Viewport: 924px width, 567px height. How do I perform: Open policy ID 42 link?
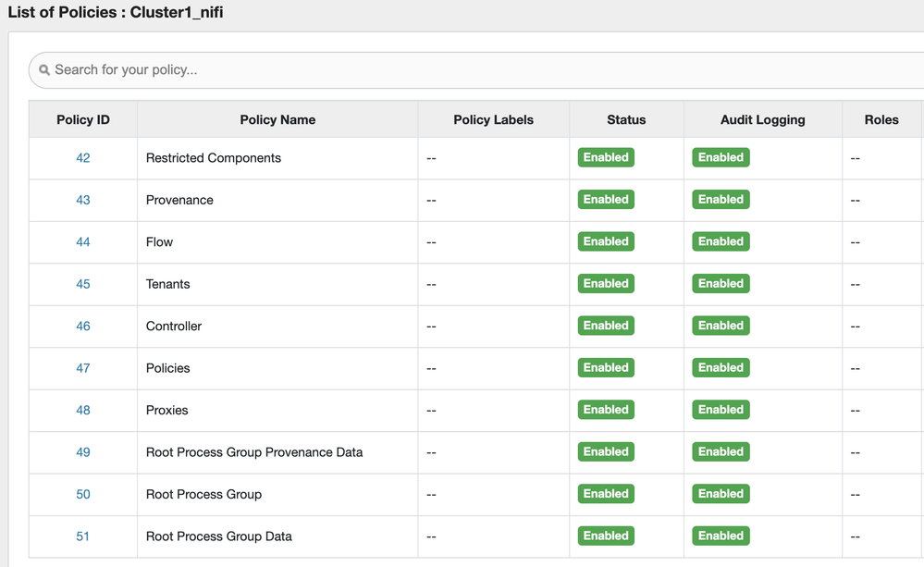tap(83, 158)
